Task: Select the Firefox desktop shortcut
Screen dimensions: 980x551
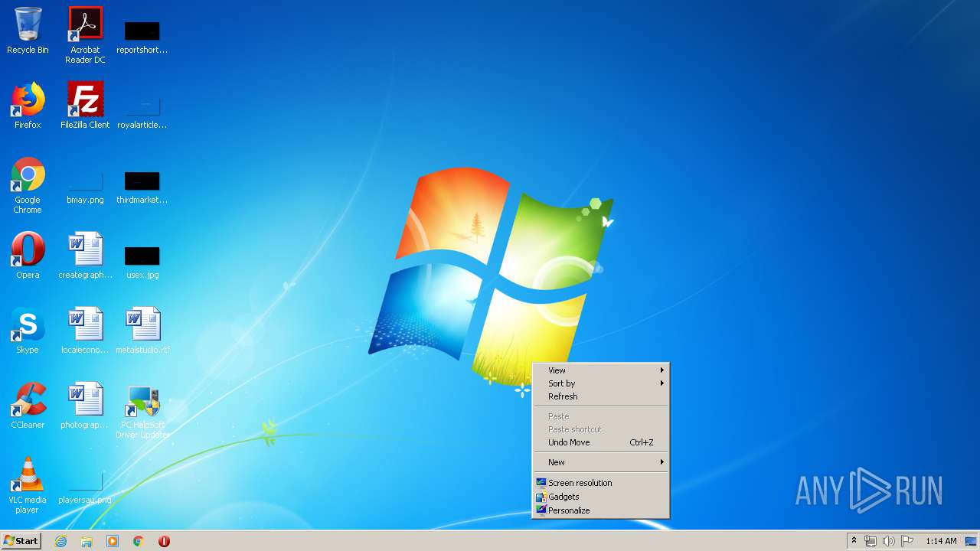Action: click(x=28, y=106)
